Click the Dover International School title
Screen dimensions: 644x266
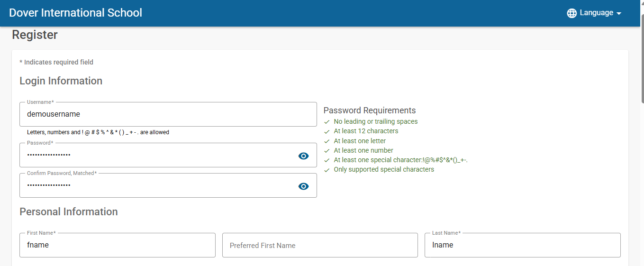pyautogui.click(x=76, y=13)
